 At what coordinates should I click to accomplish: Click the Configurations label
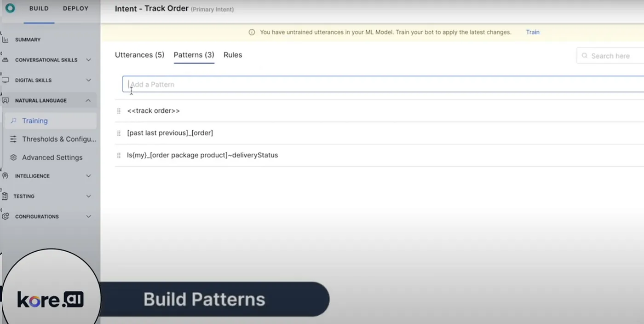(37, 216)
